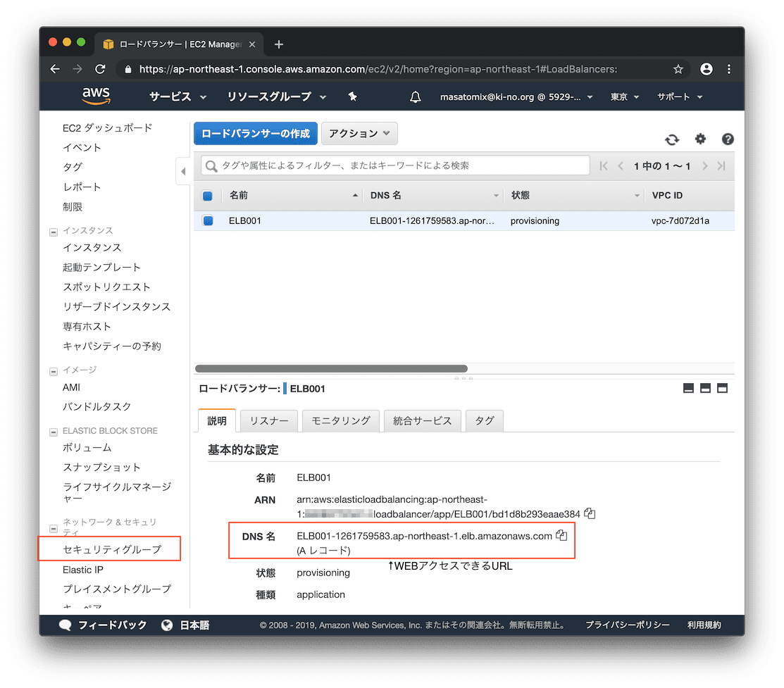Open セキュリティグループ in sidebar
The height and width of the screenshot is (688, 784).
pos(112,549)
